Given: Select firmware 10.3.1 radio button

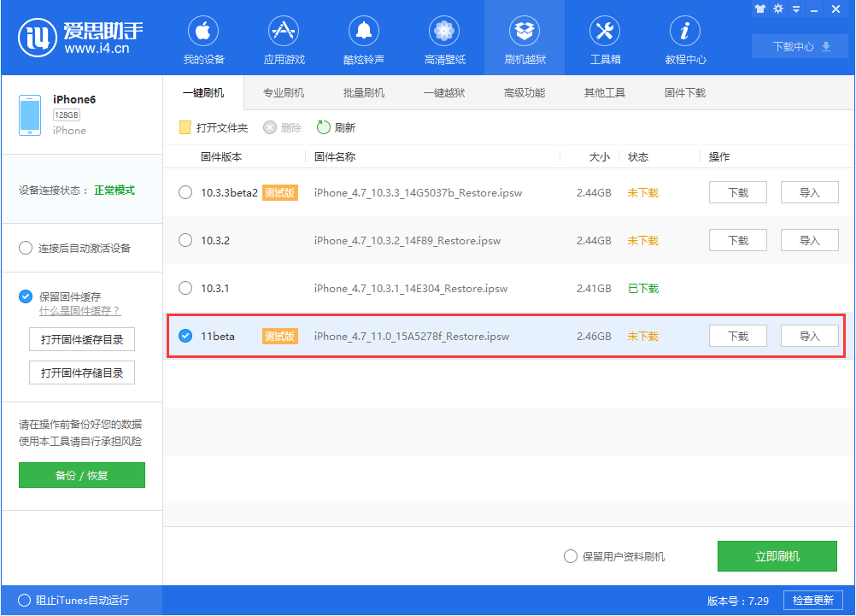Looking at the screenshot, I should click(x=185, y=288).
